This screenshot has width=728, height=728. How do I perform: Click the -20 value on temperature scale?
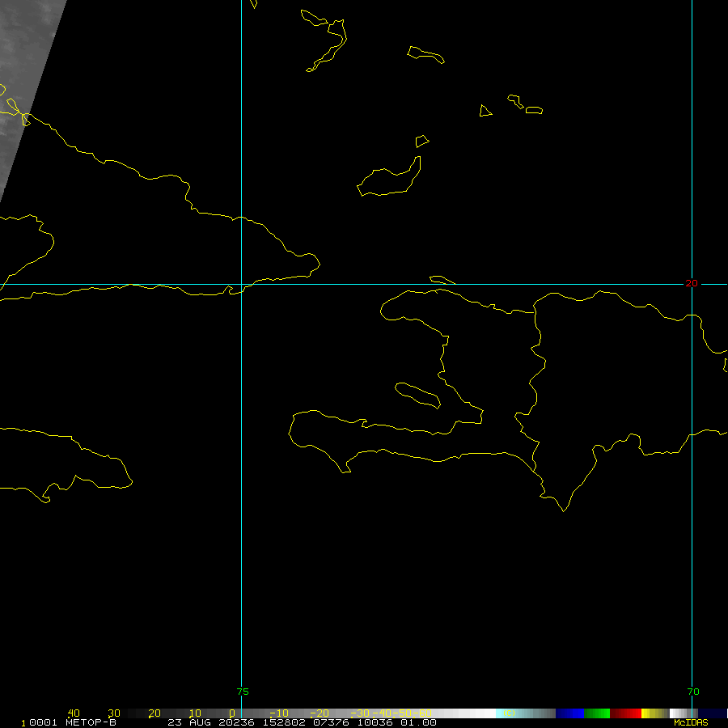320,713
